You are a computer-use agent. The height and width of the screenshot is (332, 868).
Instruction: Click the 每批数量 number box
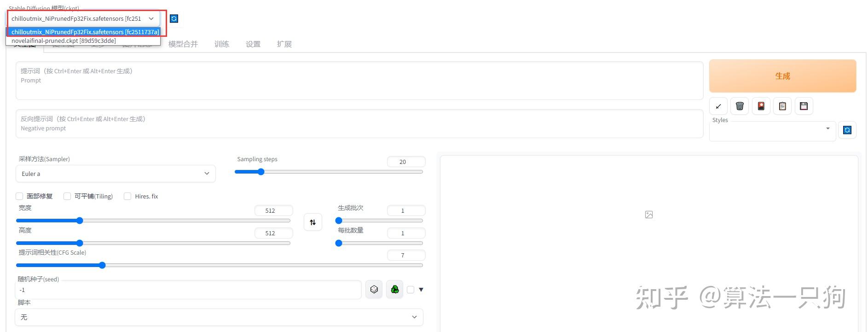click(x=406, y=233)
